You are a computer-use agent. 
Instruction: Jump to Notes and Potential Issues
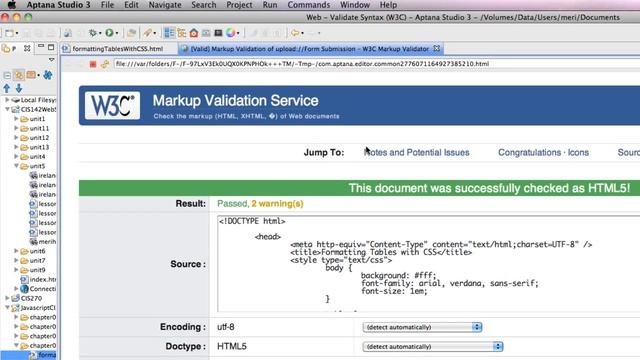click(416, 153)
